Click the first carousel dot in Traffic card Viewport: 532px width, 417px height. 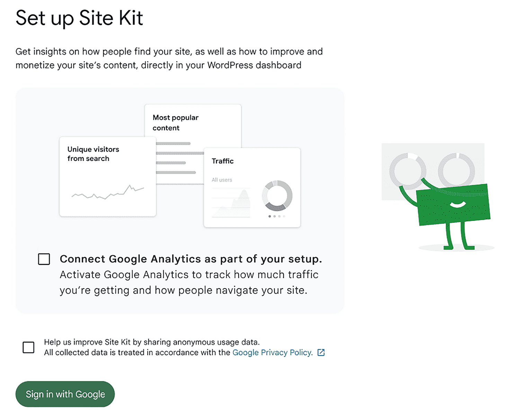(270, 216)
